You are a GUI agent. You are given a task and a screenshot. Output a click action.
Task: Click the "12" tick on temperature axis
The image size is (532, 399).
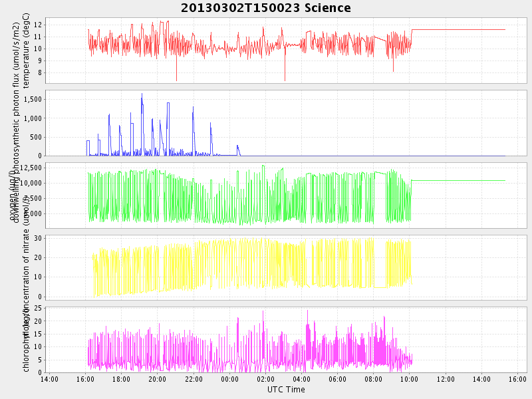(38, 25)
